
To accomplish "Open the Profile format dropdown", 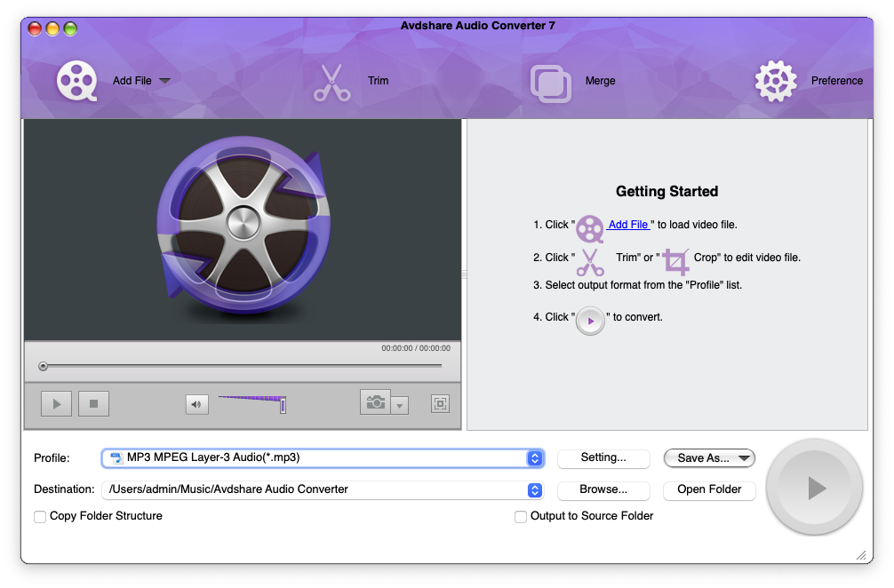I will coord(323,458).
